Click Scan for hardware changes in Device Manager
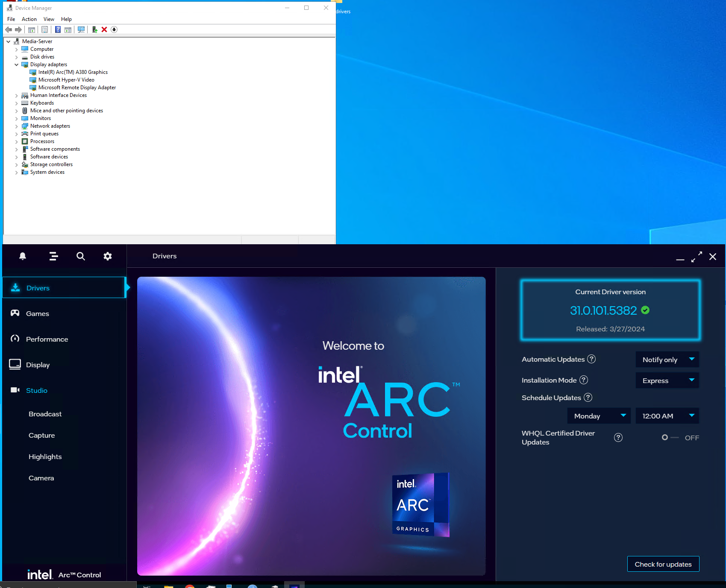 click(x=81, y=29)
